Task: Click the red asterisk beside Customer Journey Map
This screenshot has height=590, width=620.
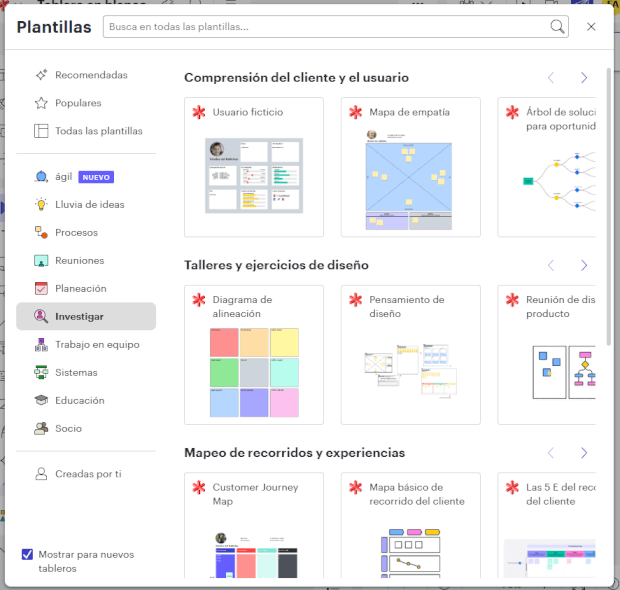Action: point(199,487)
